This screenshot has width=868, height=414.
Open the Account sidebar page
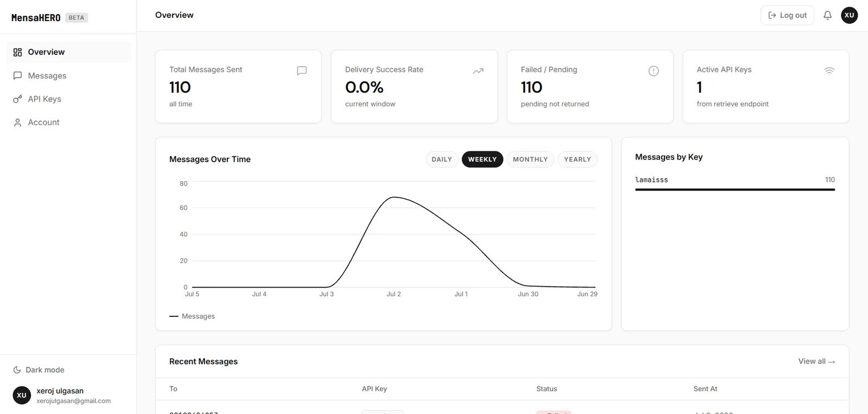coord(68,122)
